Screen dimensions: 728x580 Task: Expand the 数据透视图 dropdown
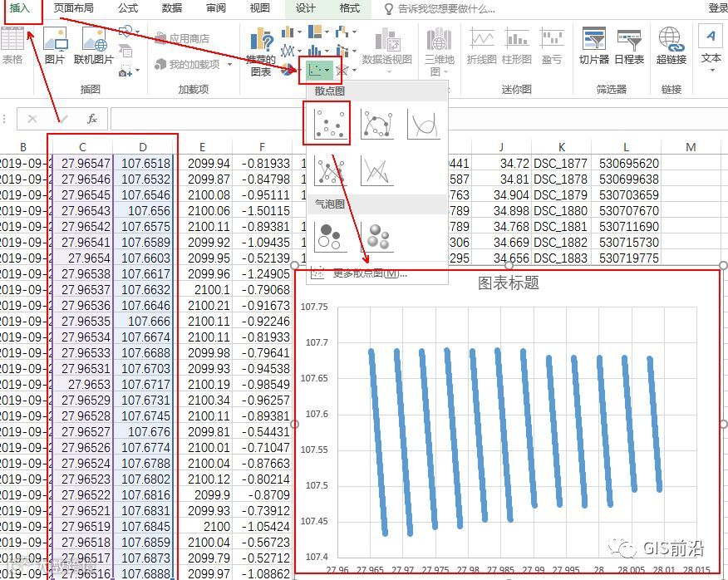[389, 71]
